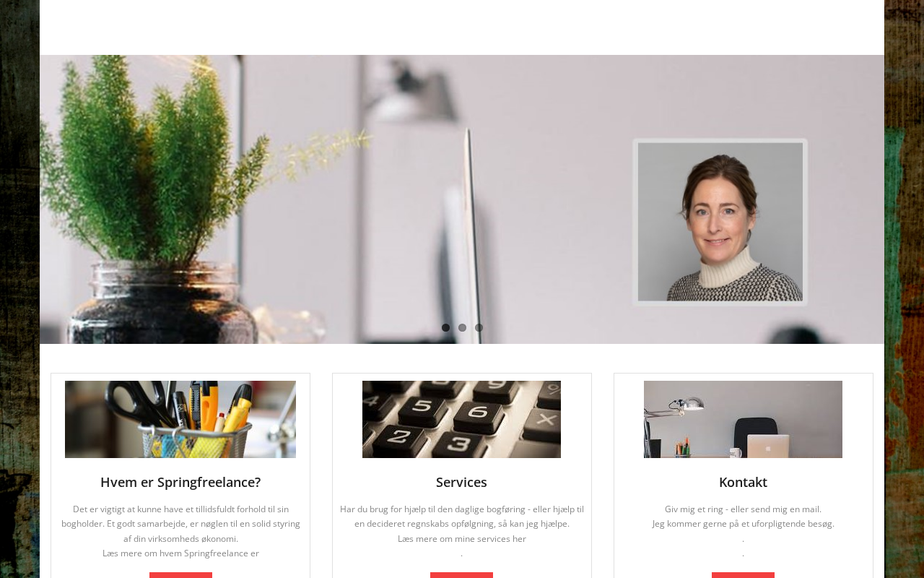Switch to the second slideshow dot
The height and width of the screenshot is (578, 924).
(x=462, y=328)
